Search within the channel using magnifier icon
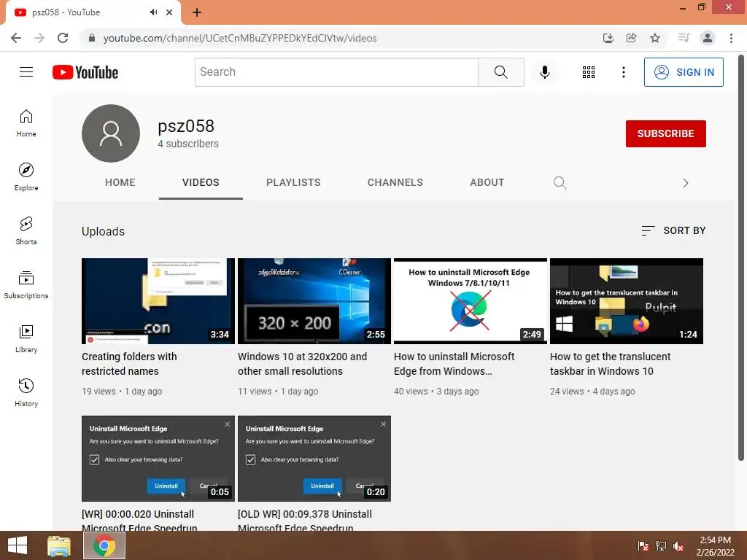Image resolution: width=747 pixels, height=560 pixels. [x=560, y=183]
